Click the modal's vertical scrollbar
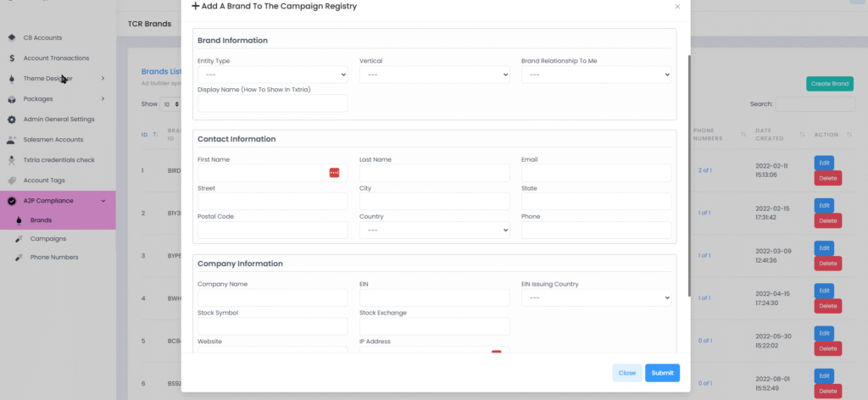Screen dimensions: 868x400 pyautogui.click(x=690, y=169)
